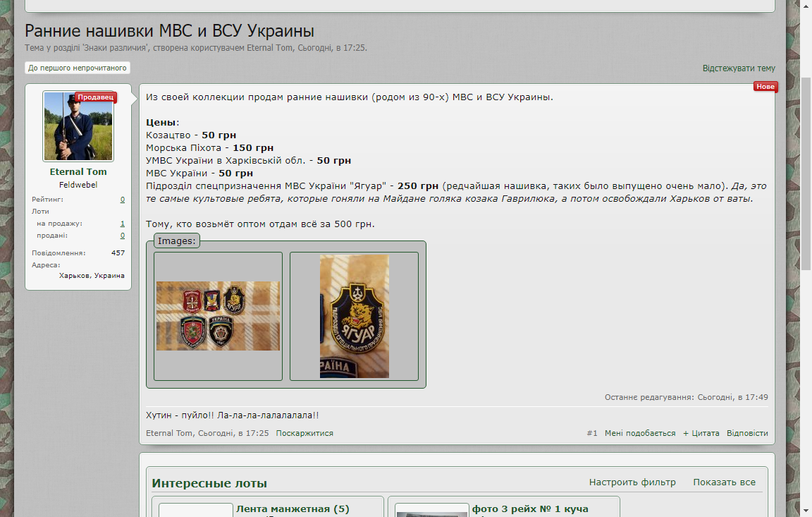Image resolution: width=812 pixels, height=517 pixels.
Task: Click 'Показать все' lots link
Action: coord(724,482)
